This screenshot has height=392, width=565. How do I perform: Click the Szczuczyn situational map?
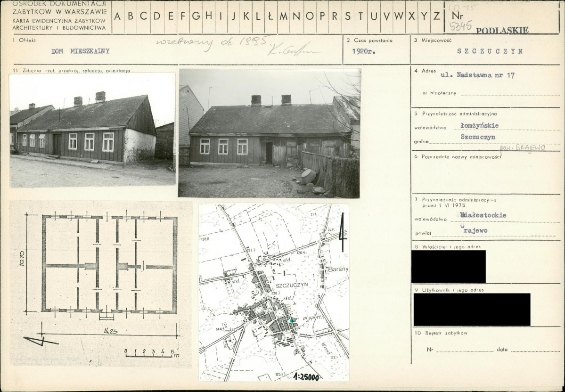point(274,292)
